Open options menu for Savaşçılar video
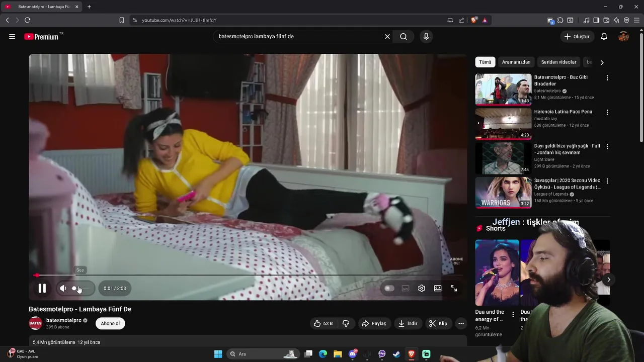The image size is (644, 362). (607, 181)
